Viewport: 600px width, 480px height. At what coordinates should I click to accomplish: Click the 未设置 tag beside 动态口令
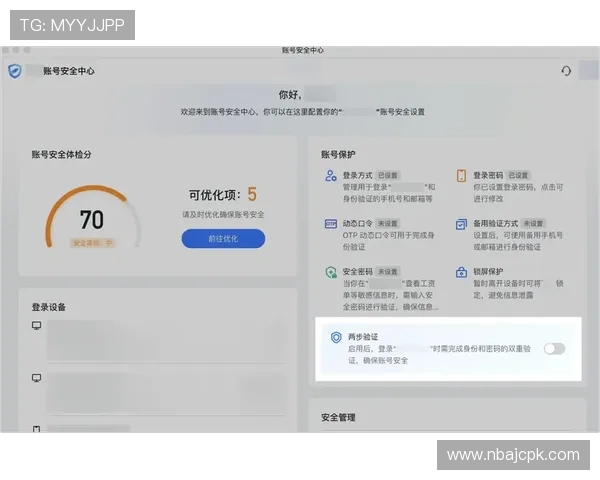(388, 224)
